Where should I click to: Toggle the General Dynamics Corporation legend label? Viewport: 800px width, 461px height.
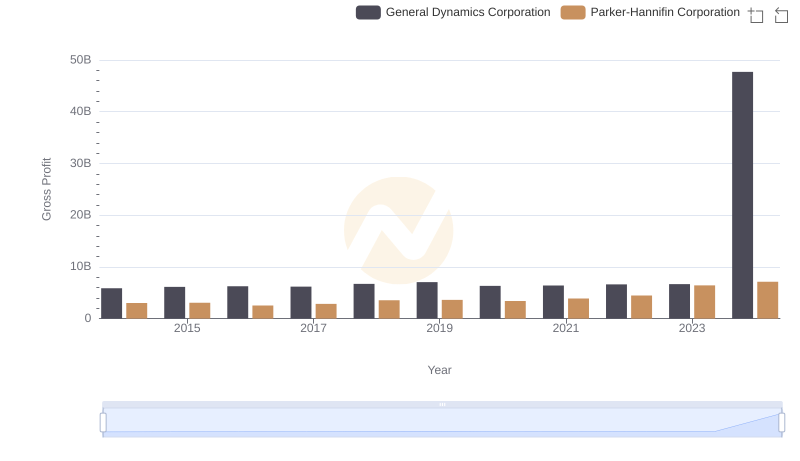pos(468,12)
